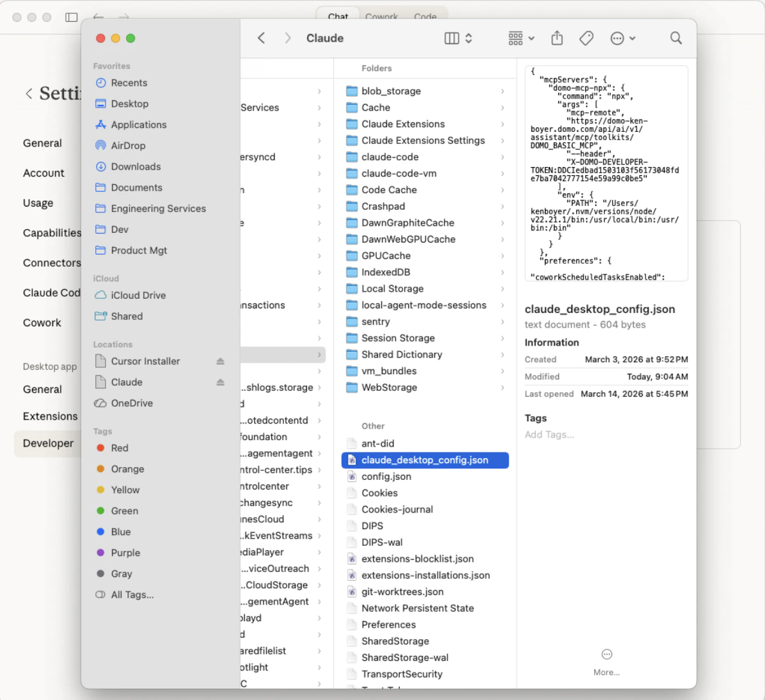Screen dimensions: 765x700
Task: Click the tag icon in the Finder toolbar
Action: click(x=587, y=38)
